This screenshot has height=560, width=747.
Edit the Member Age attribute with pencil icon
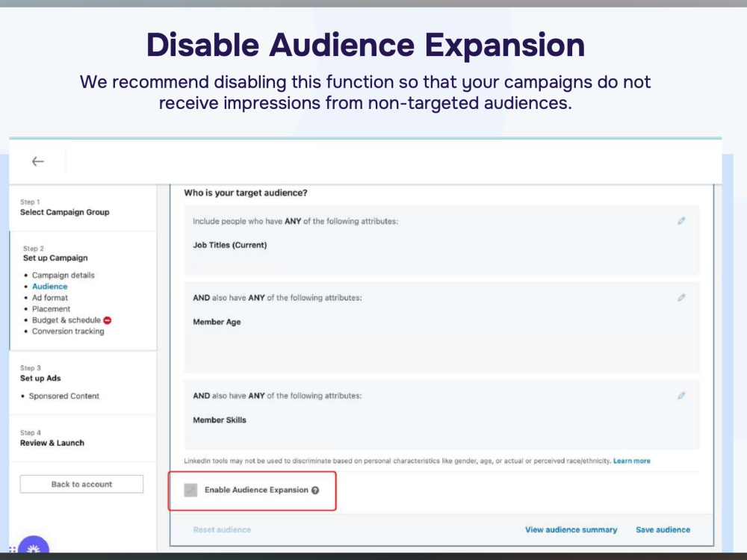pos(681,298)
